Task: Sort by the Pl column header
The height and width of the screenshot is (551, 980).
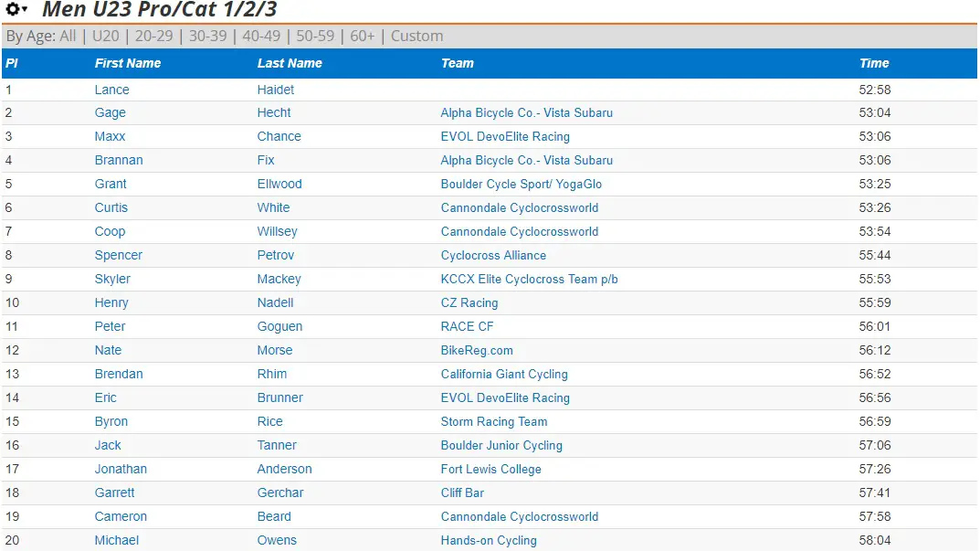Action: (x=12, y=63)
